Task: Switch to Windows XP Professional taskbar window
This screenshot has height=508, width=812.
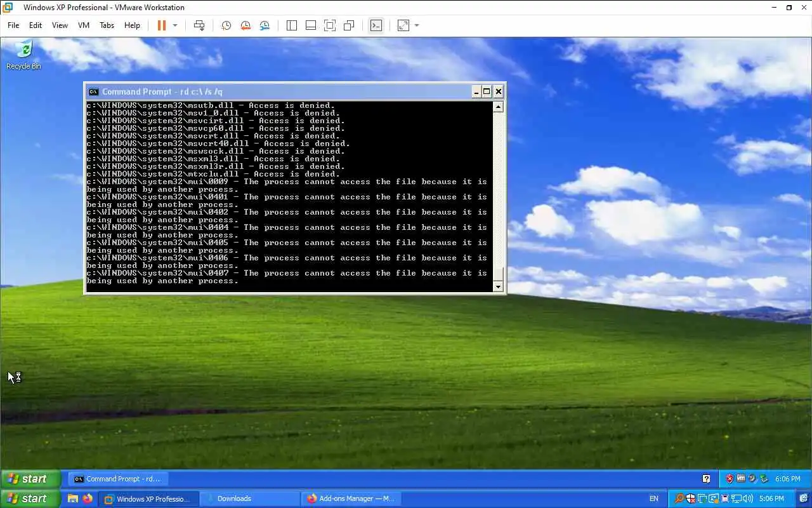Action: (148, 498)
